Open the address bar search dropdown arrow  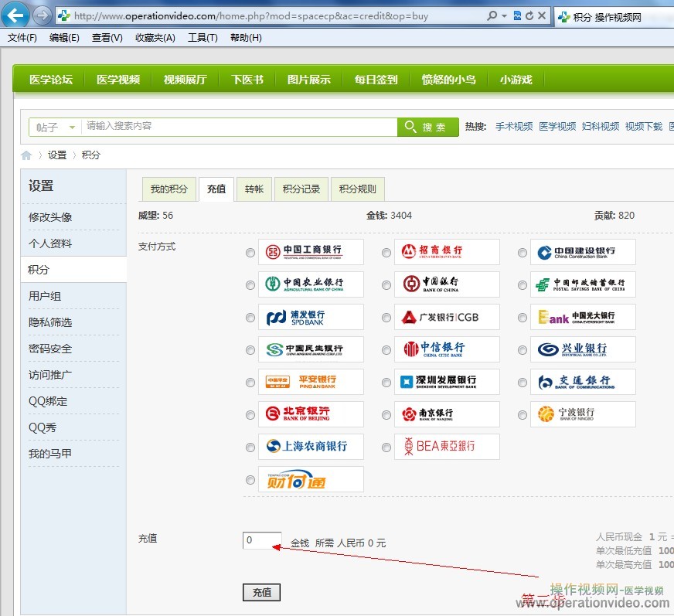tap(504, 16)
